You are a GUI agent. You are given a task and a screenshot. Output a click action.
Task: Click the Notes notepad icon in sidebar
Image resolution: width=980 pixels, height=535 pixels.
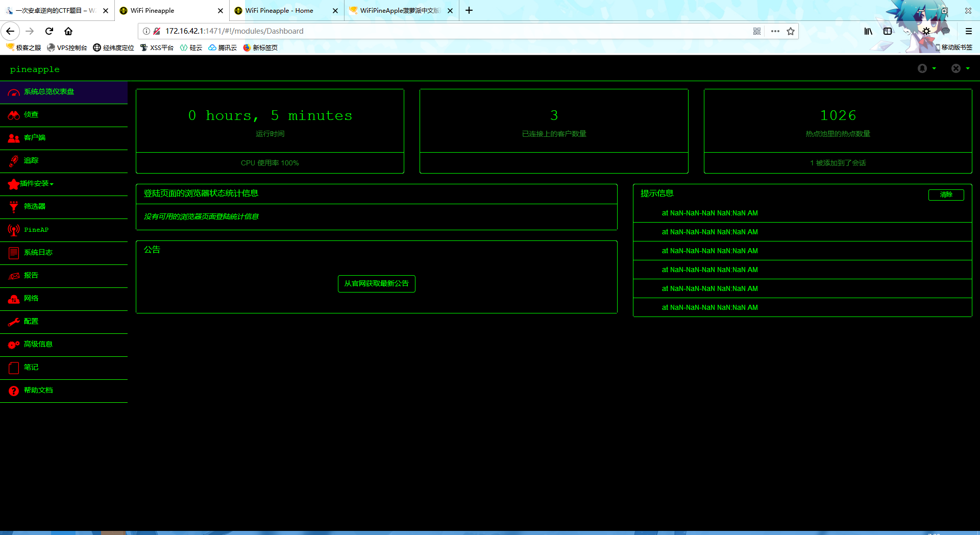[14, 368]
